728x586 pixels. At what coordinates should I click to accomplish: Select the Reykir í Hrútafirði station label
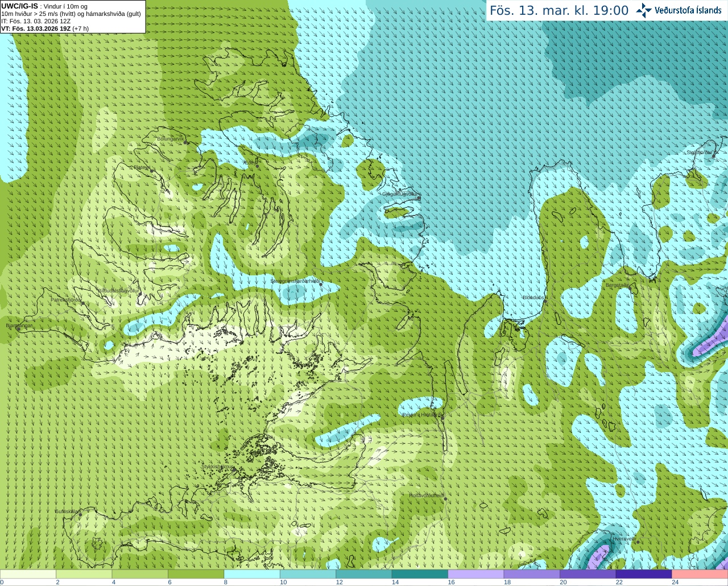click(x=421, y=415)
